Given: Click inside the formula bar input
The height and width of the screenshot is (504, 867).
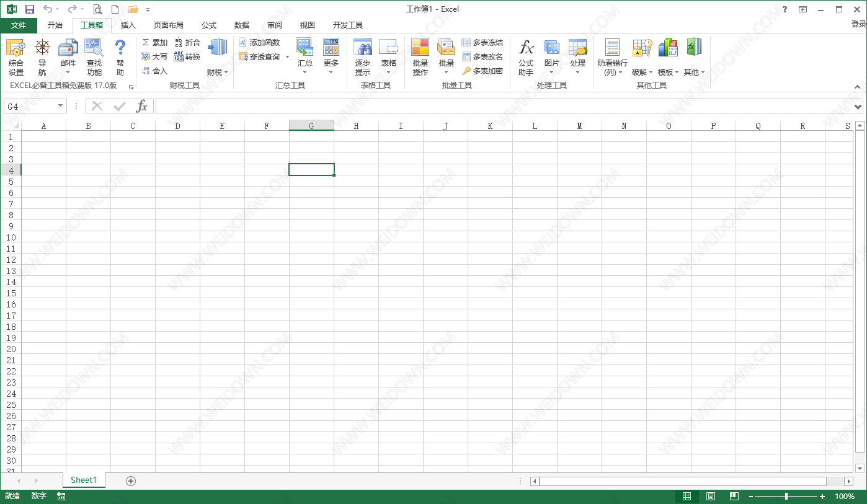Looking at the screenshot, I should click(504, 107).
